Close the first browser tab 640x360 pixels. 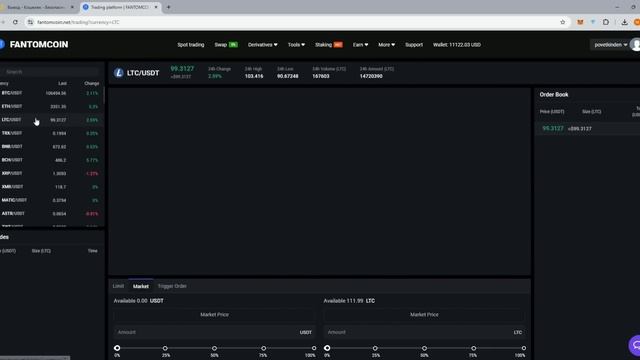click(x=72, y=7)
